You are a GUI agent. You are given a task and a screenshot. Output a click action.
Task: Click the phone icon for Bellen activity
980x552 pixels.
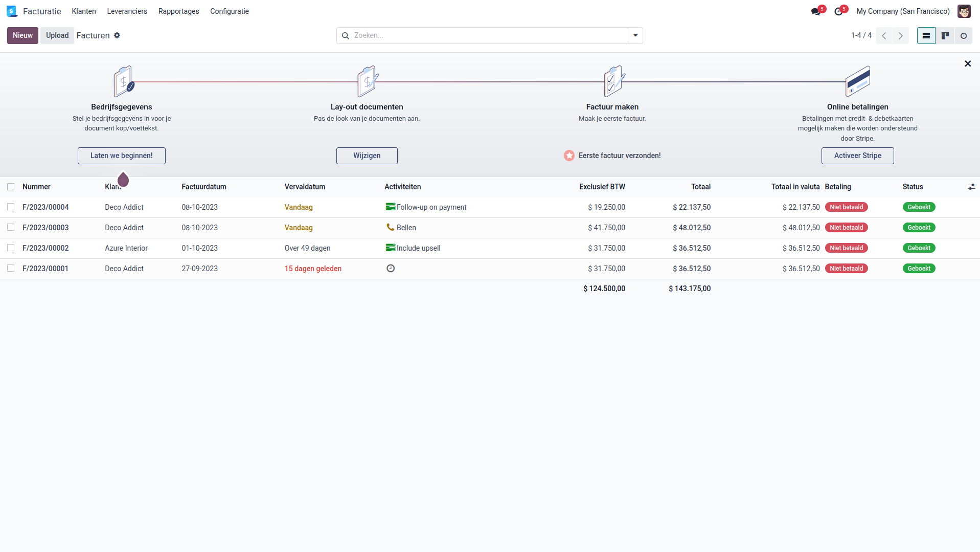(x=390, y=227)
